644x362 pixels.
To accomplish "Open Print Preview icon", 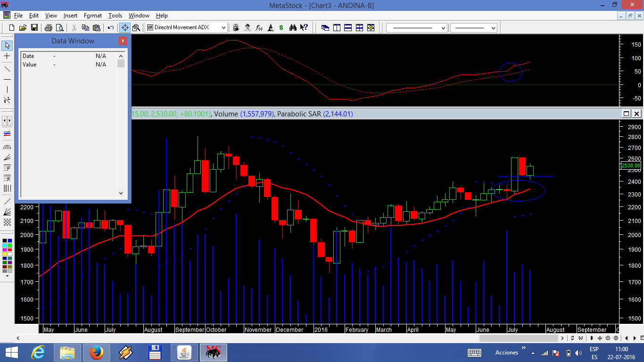I will [x=59, y=27].
